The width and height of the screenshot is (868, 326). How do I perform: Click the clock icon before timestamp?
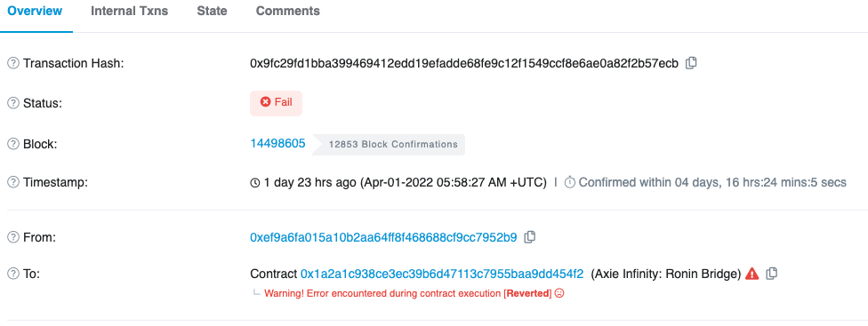point(255,182)
